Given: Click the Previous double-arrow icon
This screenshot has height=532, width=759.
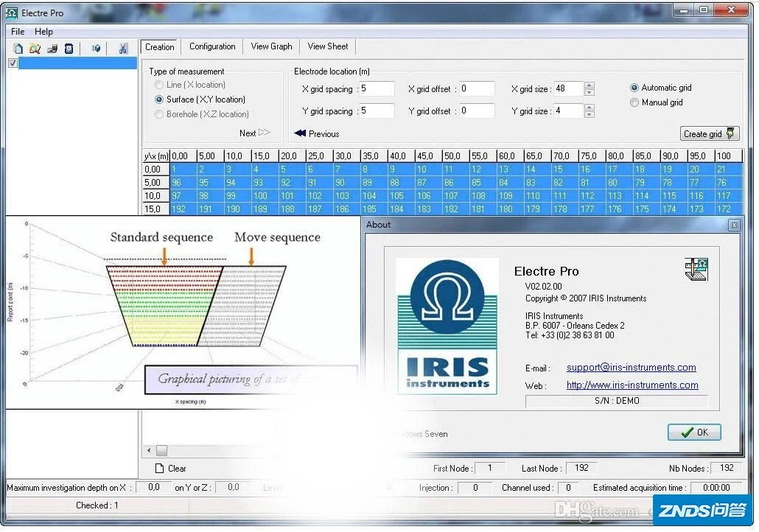Looking at the screenshot, I should pyautogui.click(x=300, y=133).
